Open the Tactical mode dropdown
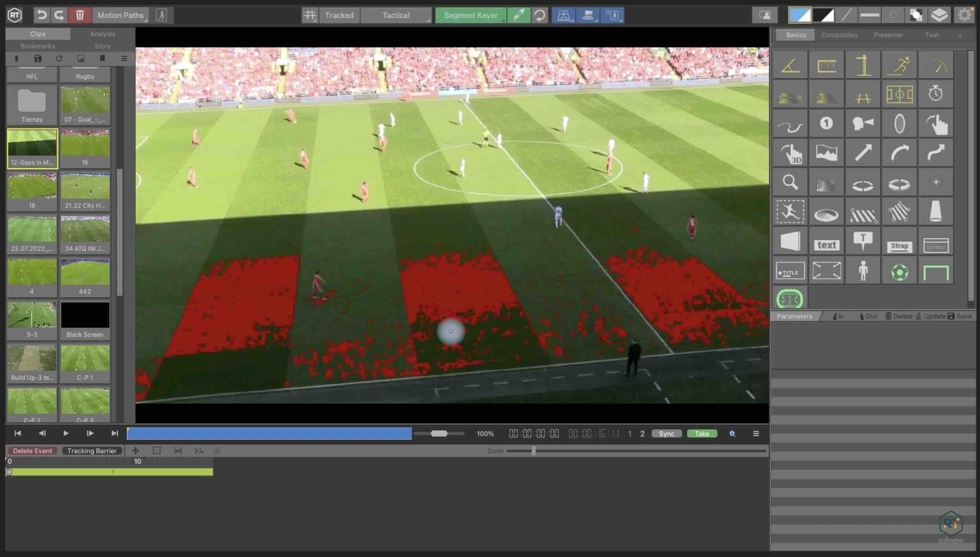 coord(396,15)
